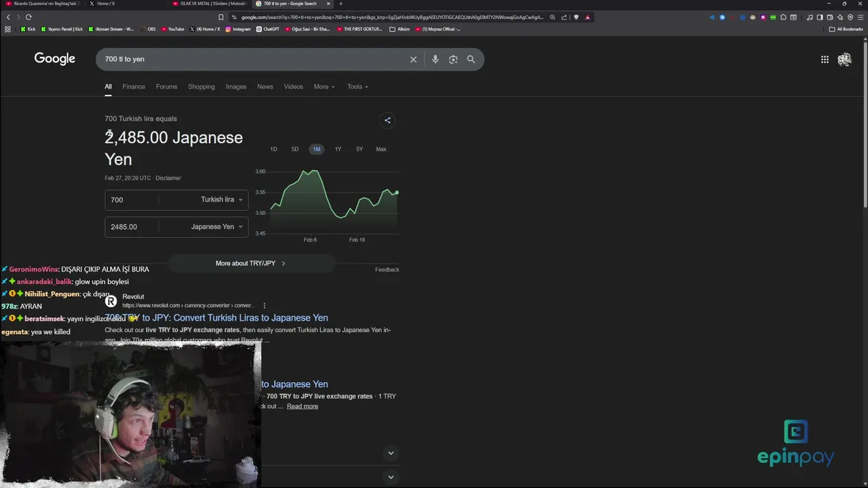The height and width of the screenshot is (488, 868).
Task: Switch to the Videos tab
Action: pos(294,87)
